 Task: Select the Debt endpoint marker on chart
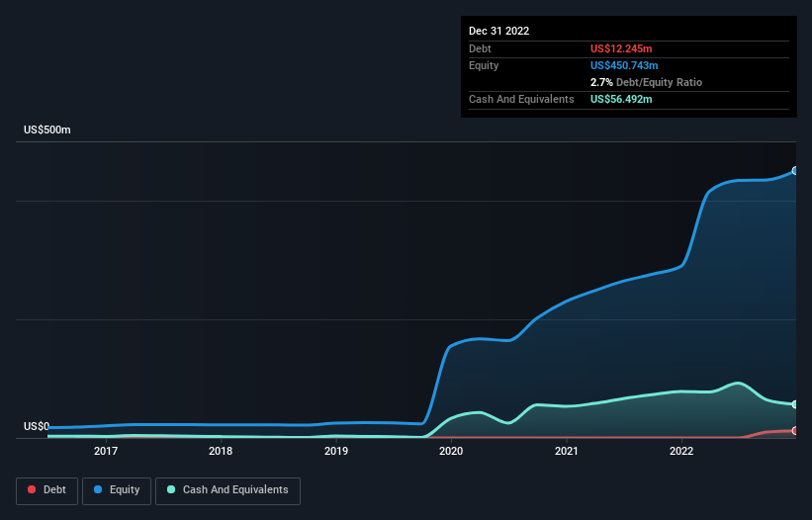(795, 430)
